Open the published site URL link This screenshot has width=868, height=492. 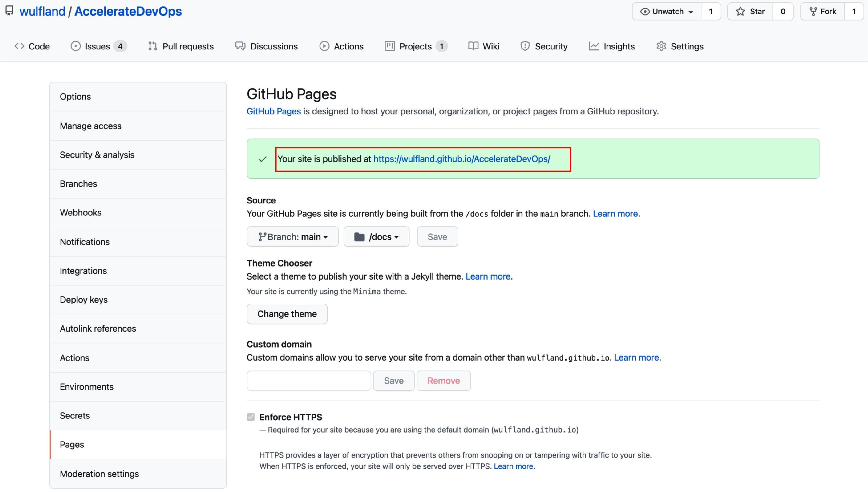pyautogui.click(x=461, y=159)
